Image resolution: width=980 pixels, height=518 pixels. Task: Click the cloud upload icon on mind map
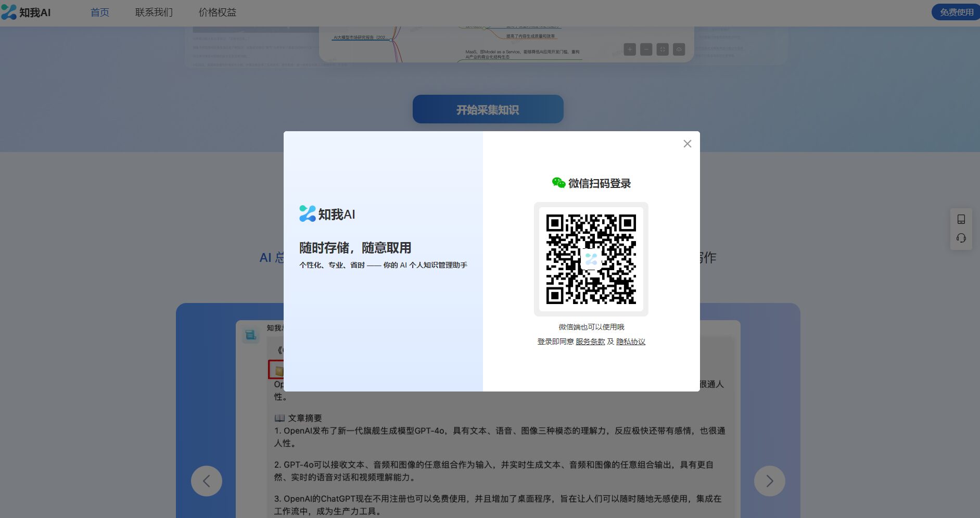[679, 49]
